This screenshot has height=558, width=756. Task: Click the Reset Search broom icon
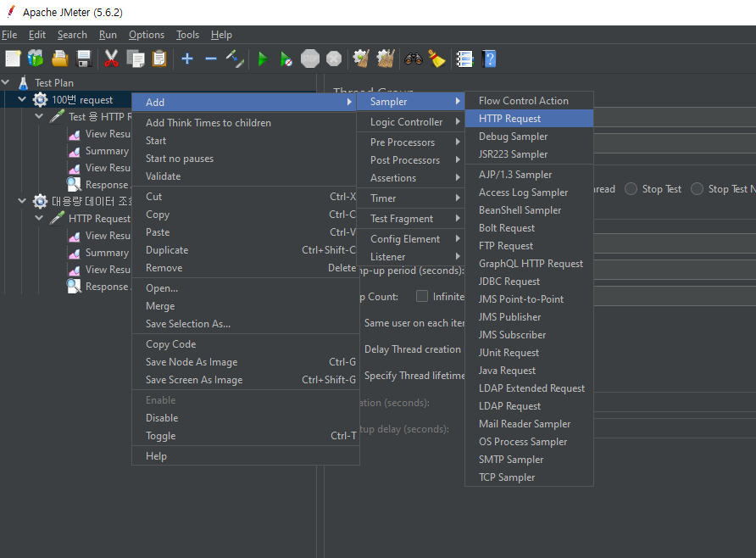pos(436,59)
